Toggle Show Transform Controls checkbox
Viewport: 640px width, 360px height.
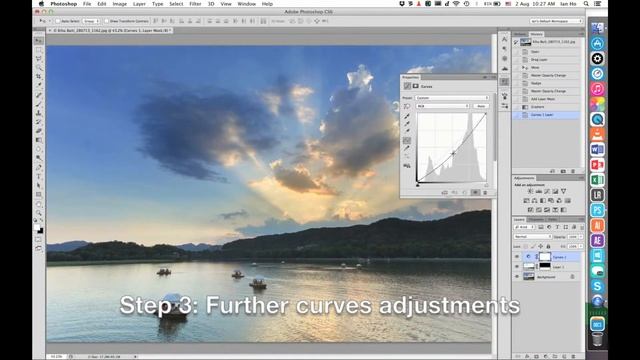click(x=107, y=21)
